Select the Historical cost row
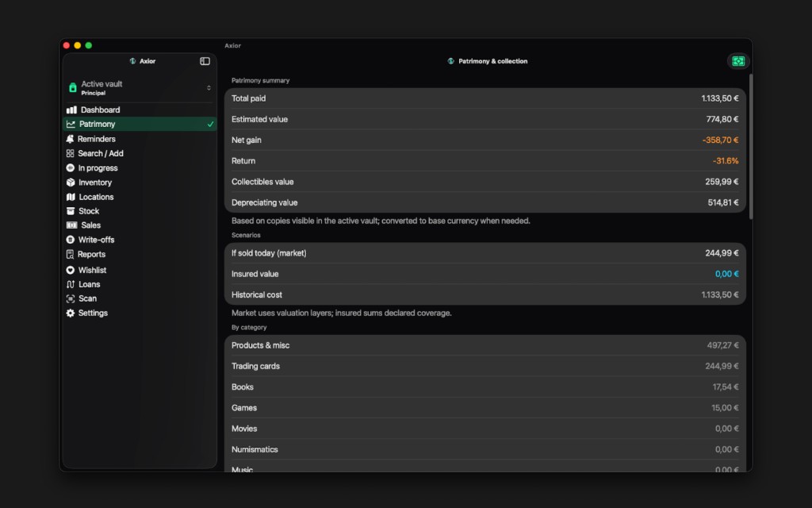 pos(485,294)
